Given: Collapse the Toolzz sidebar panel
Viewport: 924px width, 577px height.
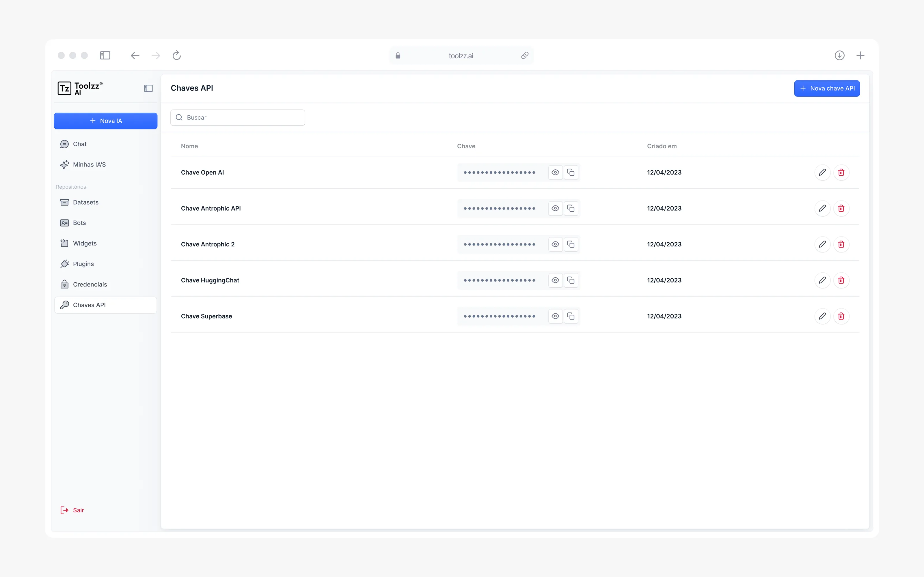Looking at the screenshot, I should point(148,89).
